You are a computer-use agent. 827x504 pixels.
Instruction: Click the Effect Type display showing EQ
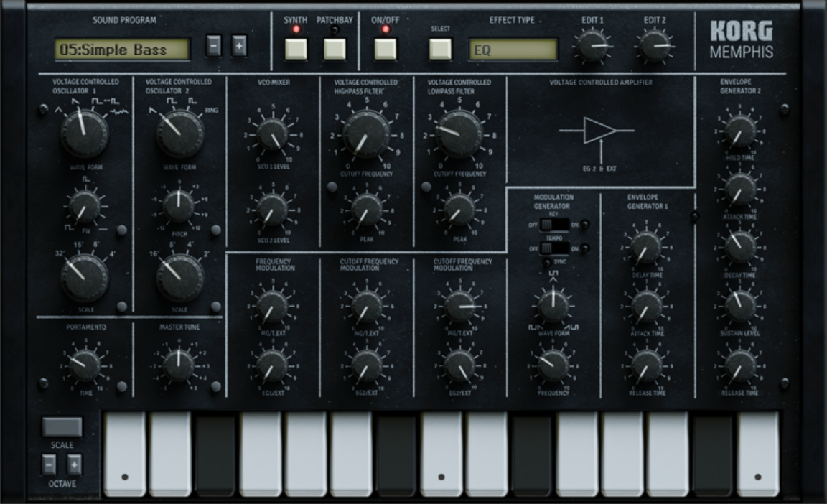513,50
